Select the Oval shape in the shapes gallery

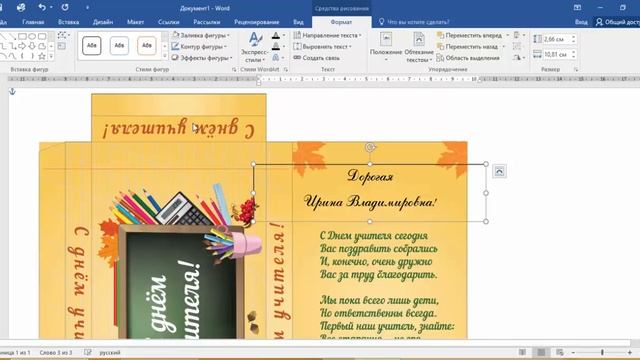[x=32, y=37]
